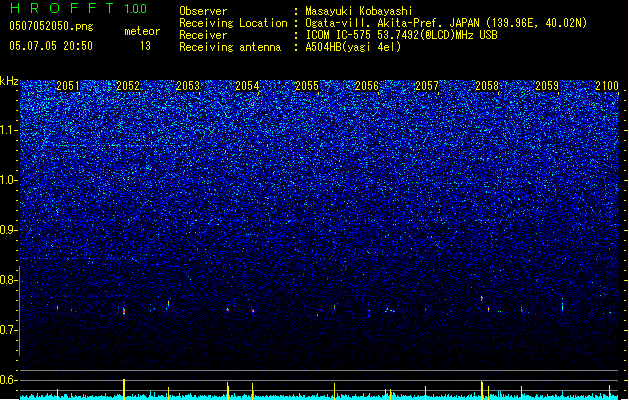The height and width of the screenshot is (400, 629).
Task: Click the Receiving antenna field label
Action: pyautogui.click(x=230, y=47)
